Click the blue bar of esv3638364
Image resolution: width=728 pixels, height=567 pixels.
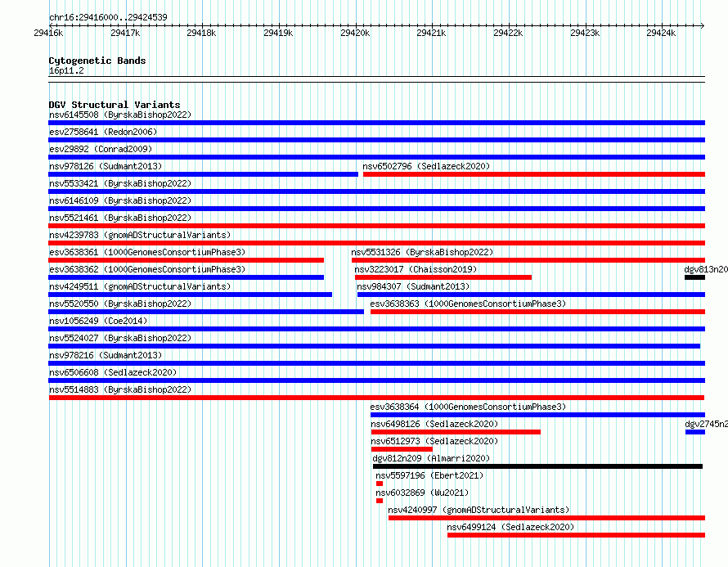537,415
